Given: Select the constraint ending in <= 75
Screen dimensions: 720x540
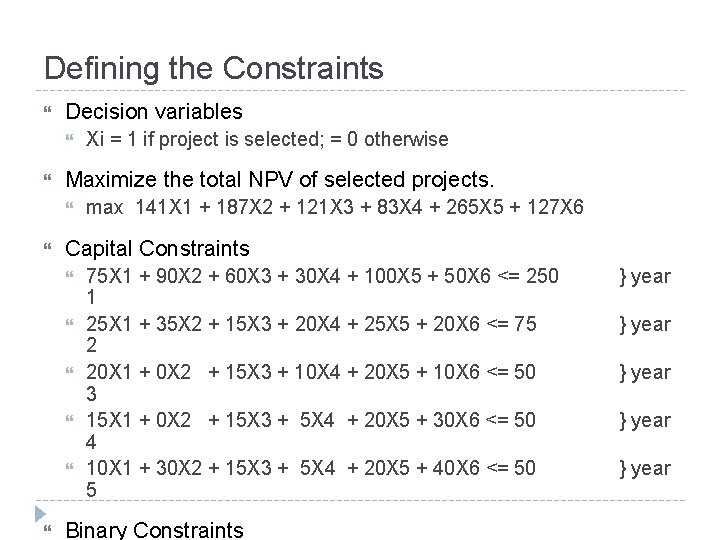Looking at the screenshot, I should point(311,323).
